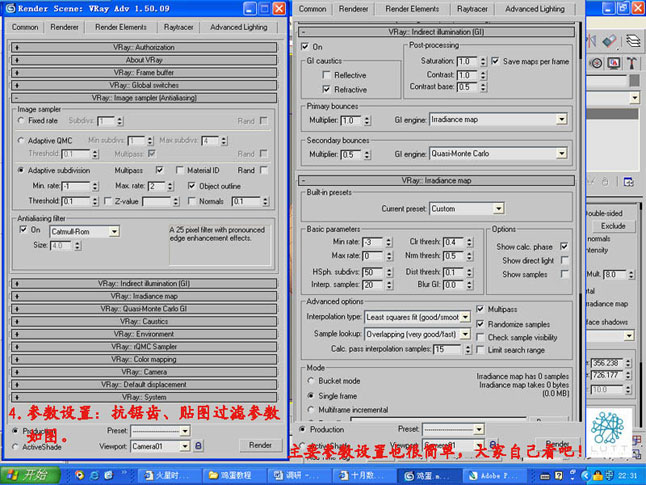
Task: Toggle Save maps per frame
Action: (495, 61)
